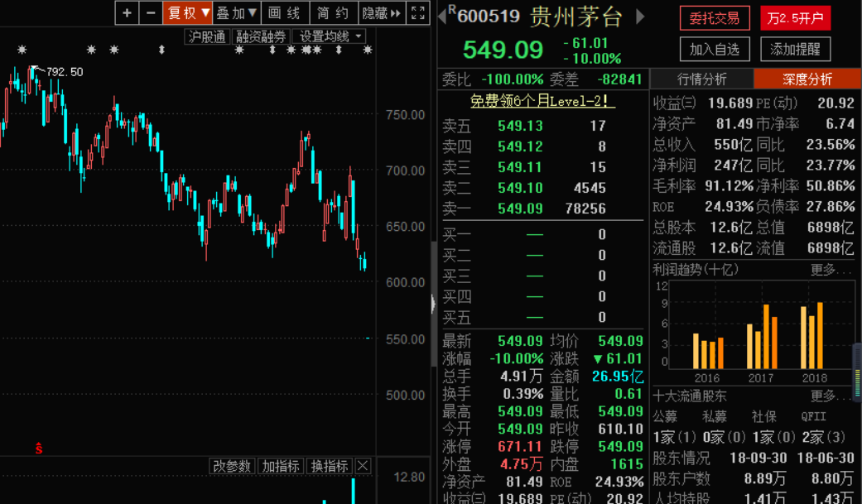Click the 换指标 button
The height and width of the screenshot is (504, 862).
pyautogui.click(x=330, y=466)
